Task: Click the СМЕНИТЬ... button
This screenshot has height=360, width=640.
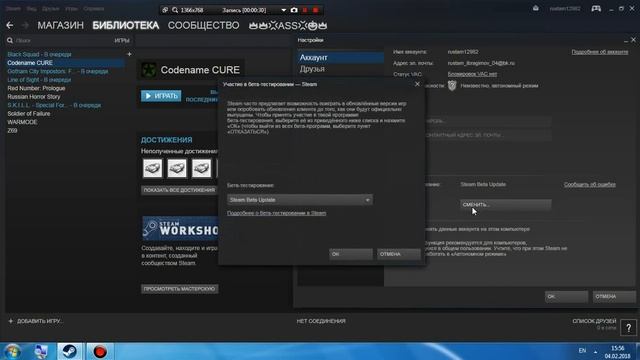Action: (x=506, y=204)
